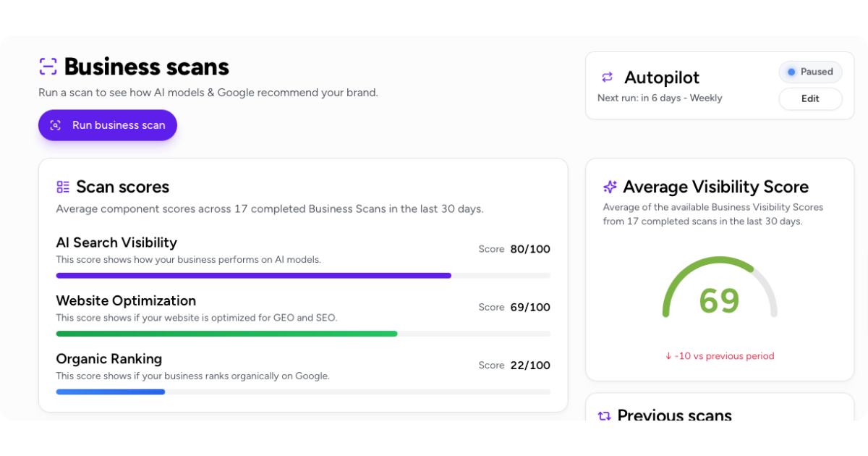
Task: Click the 22/100 score value
Action: pos(530,365)
